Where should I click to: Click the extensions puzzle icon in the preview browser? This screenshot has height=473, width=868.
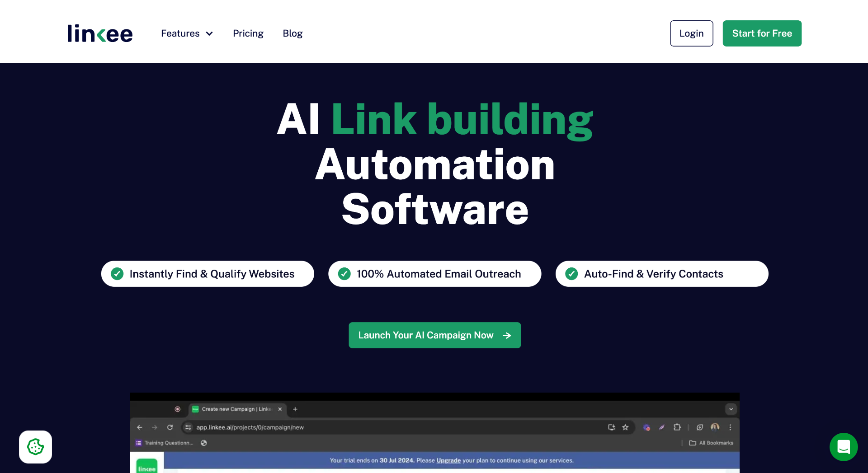677,427
